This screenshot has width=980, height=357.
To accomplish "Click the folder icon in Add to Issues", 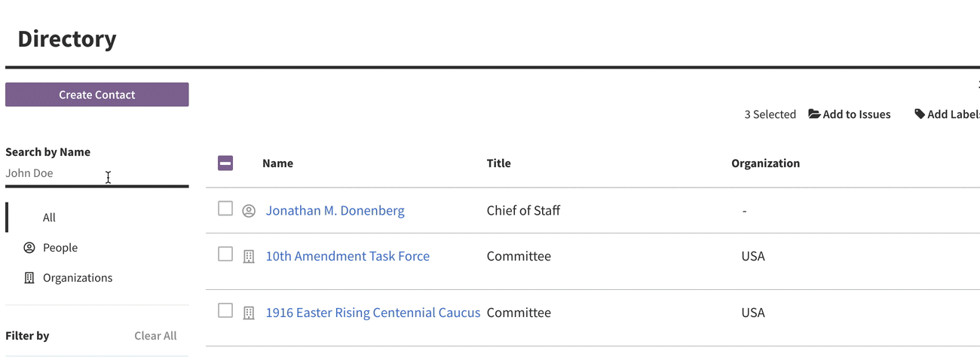I will (x=814, y=114).
